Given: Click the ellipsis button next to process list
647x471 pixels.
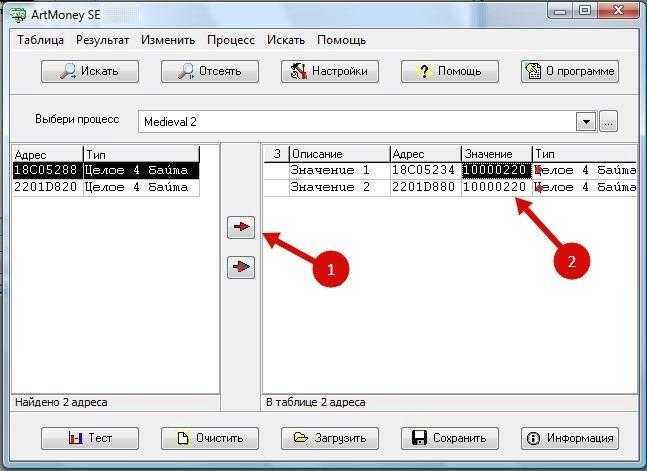Looking at the screenshot, I should click(608, 122).
